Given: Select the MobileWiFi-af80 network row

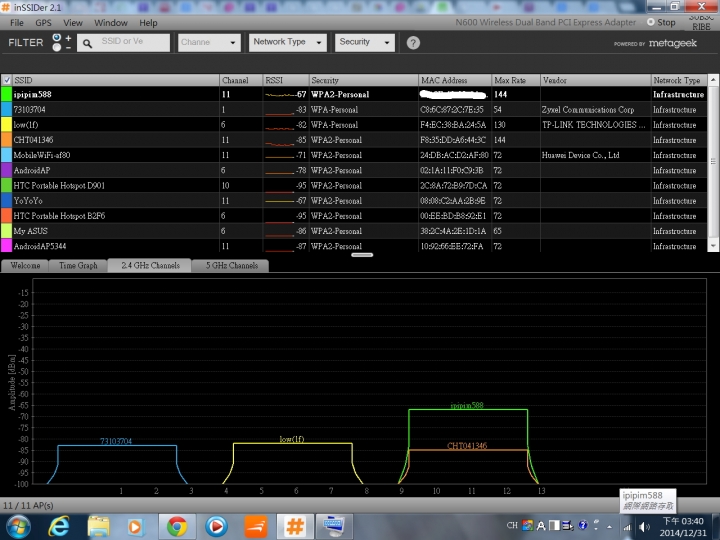Looking at the screenshot, I should click(354, 155).
